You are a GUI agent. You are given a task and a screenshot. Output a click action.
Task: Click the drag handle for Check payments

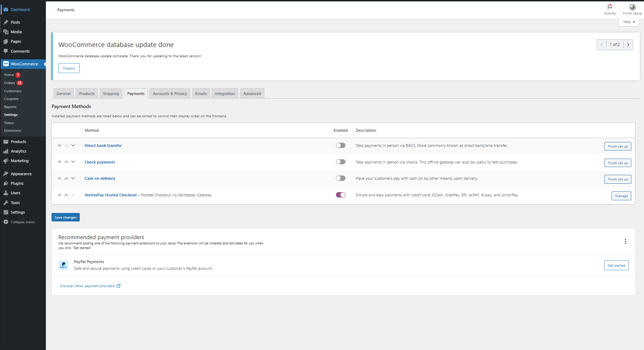(59, 162)
